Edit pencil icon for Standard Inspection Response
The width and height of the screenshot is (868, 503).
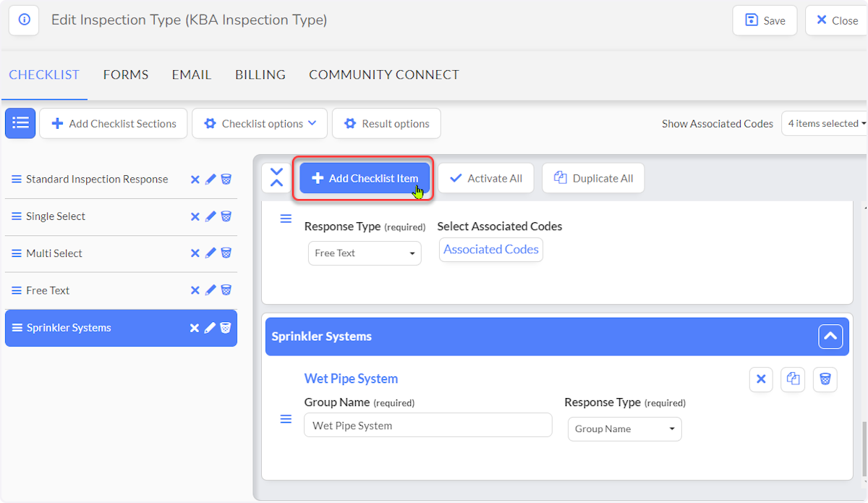click(210, 179)
